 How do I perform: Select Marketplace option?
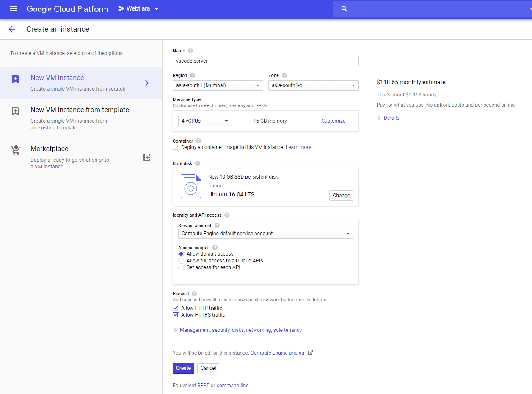81,157
